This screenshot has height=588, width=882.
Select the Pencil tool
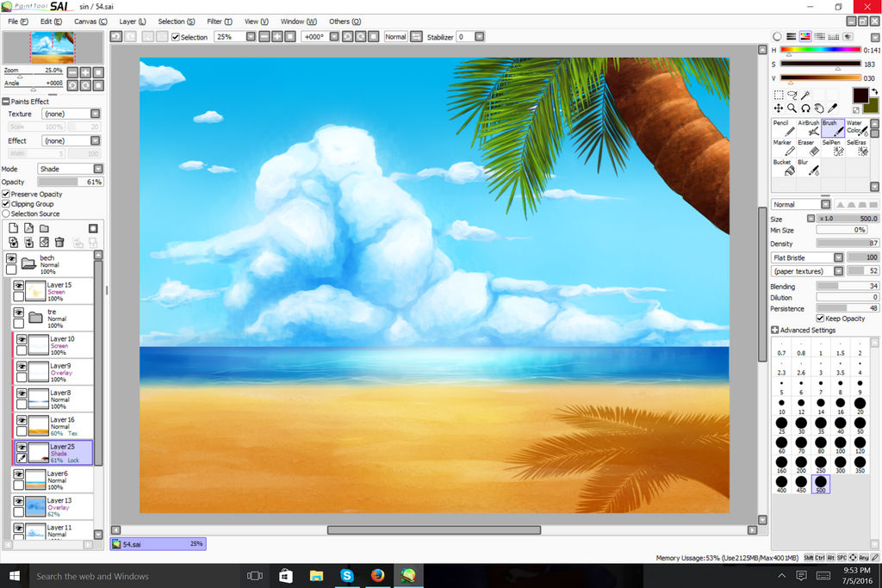[782, 129]
